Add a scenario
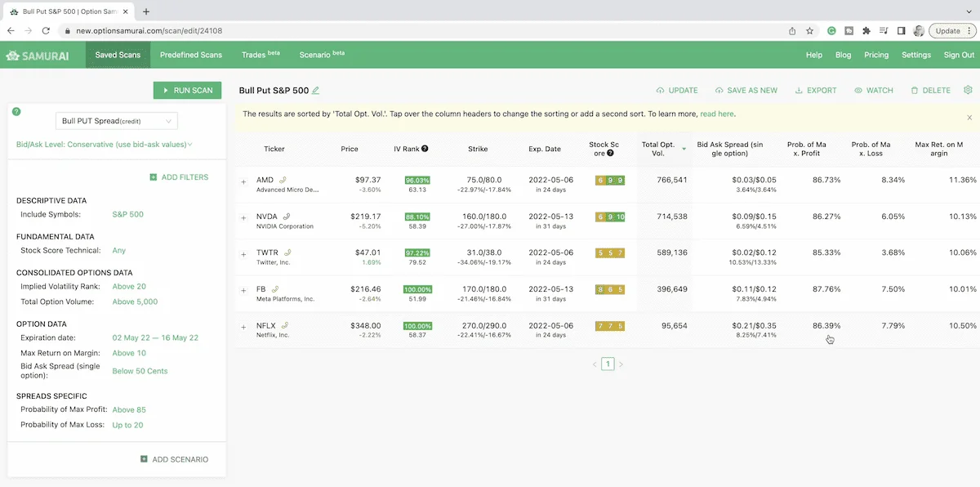This screenshot has height=487, width=980. [174, 460]
